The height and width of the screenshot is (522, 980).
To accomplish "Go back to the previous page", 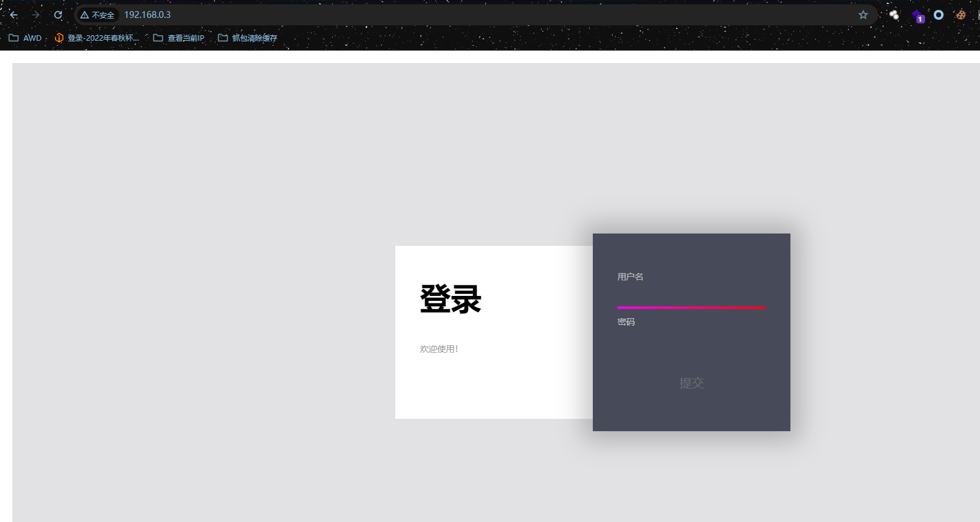I will pos(14,15).
